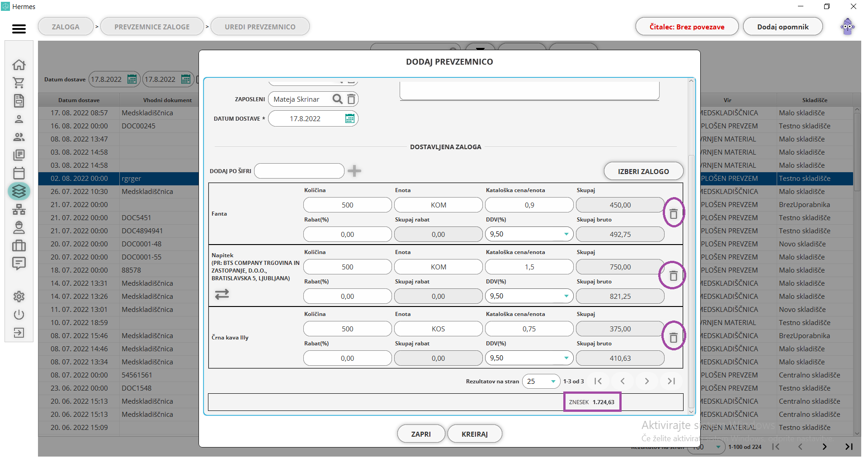
Task: Clear the Zaposleni field with trash icon
Action: click(351, 99)
